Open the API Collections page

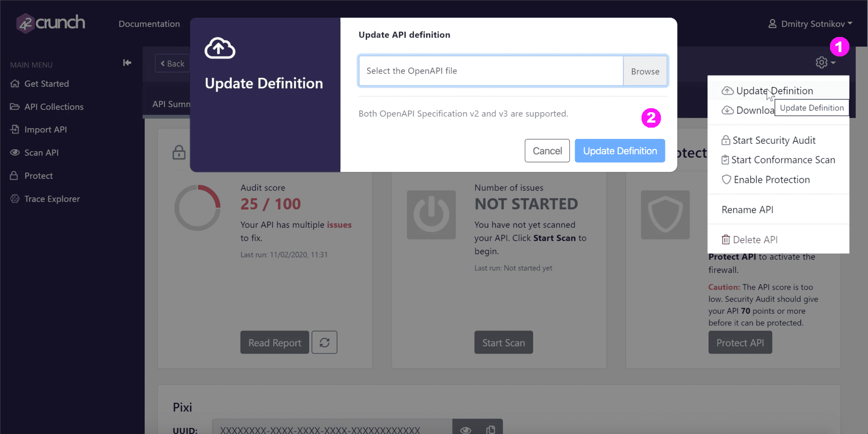[x=54, y=106]
